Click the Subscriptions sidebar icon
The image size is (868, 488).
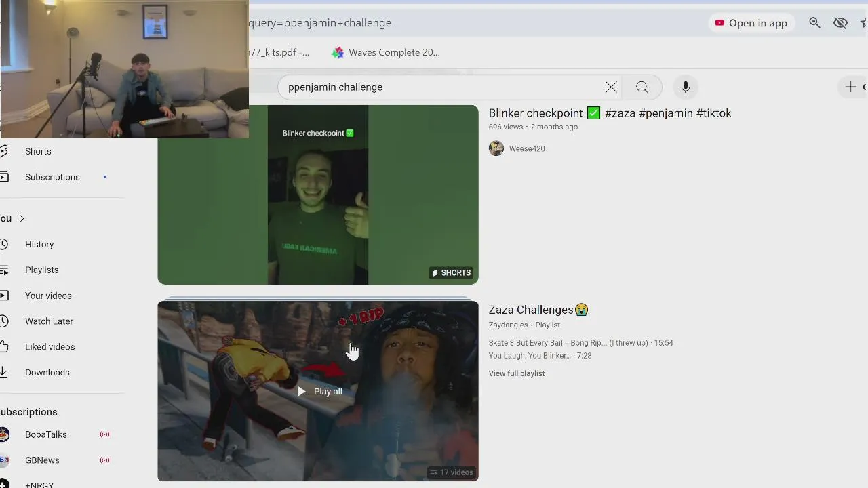tap(3, 177)
